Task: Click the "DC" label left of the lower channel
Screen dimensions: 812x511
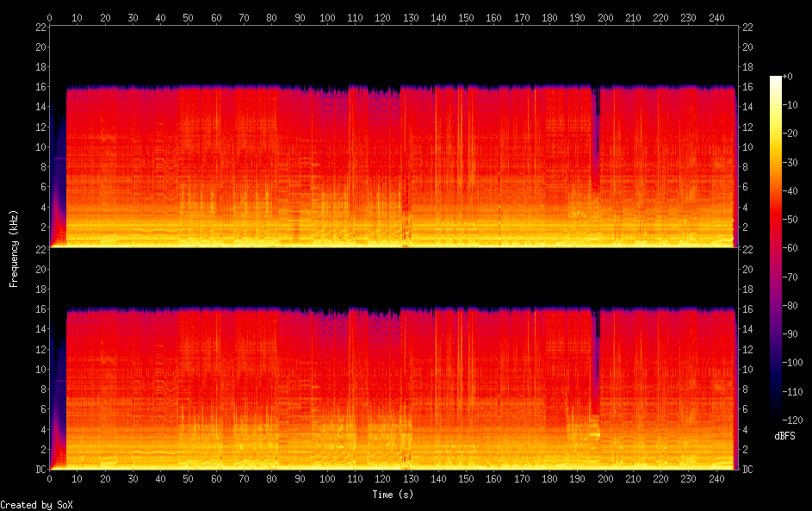Action: tap(41, 469)
